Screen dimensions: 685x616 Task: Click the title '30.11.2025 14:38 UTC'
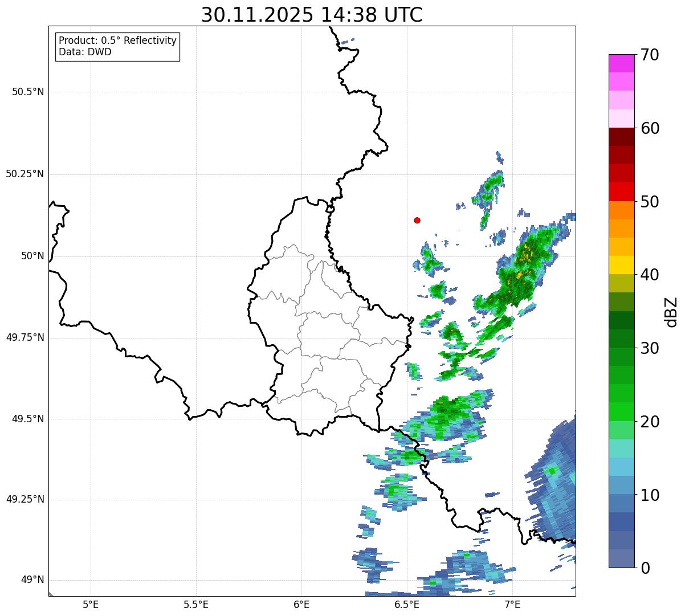point(312,14)
